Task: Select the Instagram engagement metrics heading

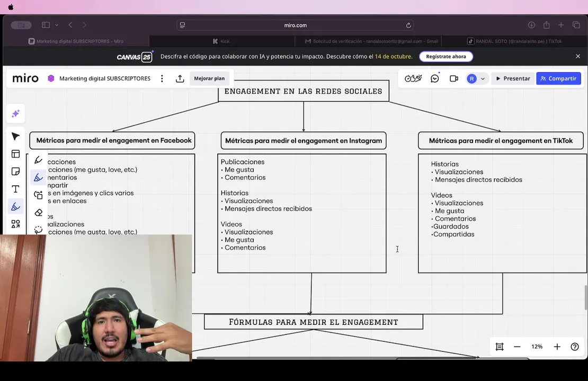Action: (x=304, y=140)
